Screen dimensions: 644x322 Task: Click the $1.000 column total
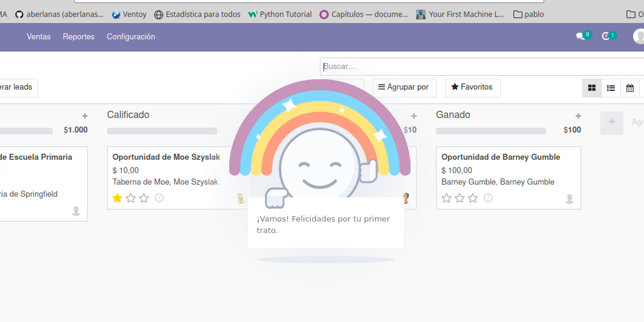click(x=76, y=130)
